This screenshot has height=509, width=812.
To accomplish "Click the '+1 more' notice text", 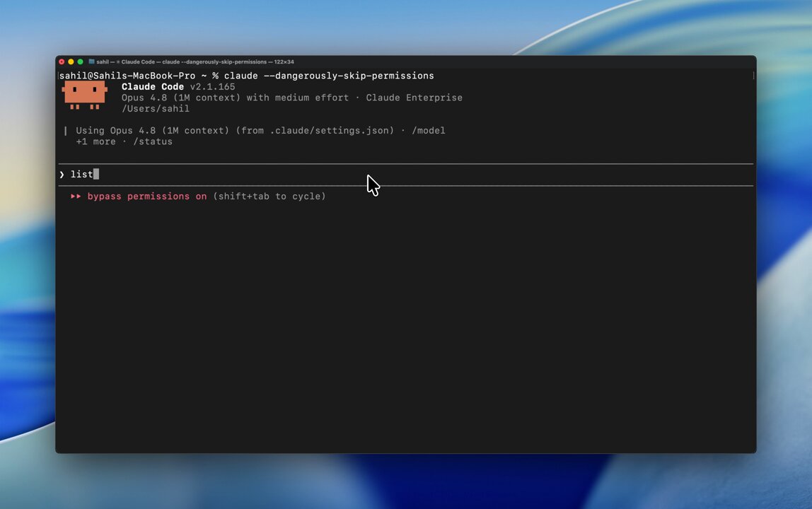I will click(95, 141).
